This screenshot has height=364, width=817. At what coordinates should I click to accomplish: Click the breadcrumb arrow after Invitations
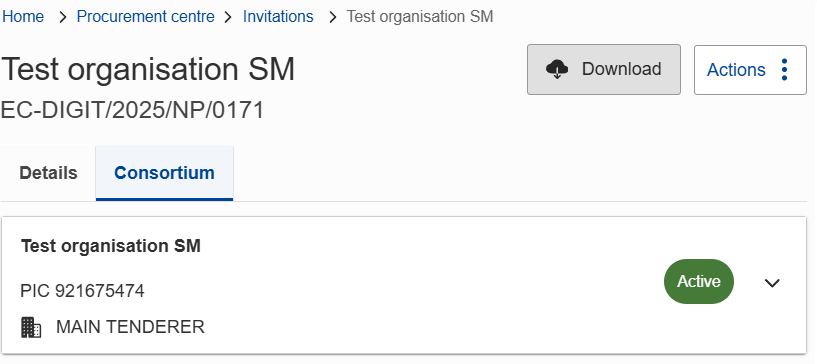click(x=333, y=17)
